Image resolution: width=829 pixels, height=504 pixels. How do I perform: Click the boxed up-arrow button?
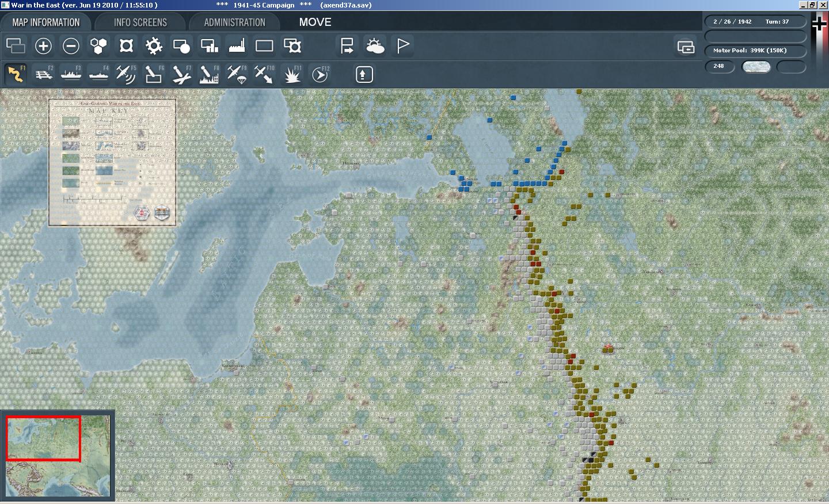click(x=364, y=74)
